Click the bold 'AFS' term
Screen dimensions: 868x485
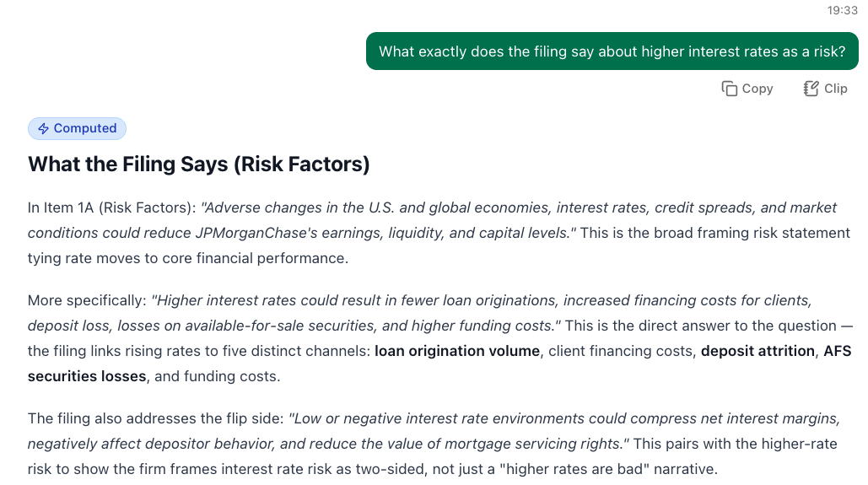[x=837, y=351]
